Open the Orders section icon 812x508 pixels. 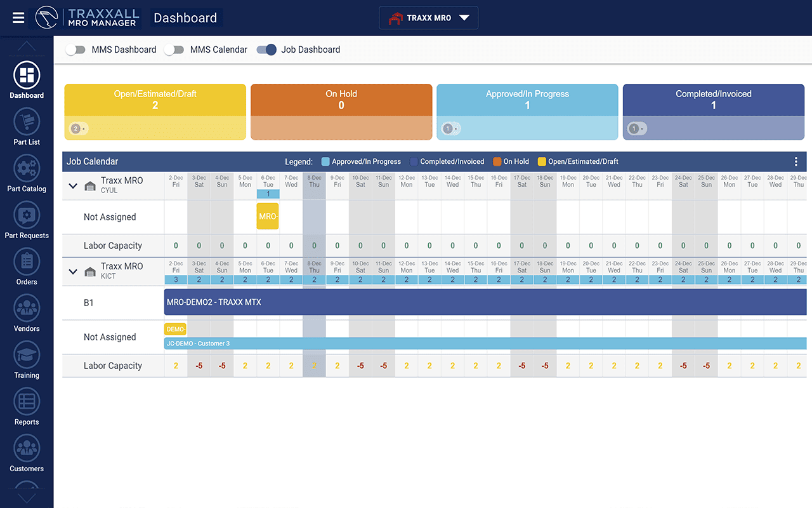pos(27,262)
